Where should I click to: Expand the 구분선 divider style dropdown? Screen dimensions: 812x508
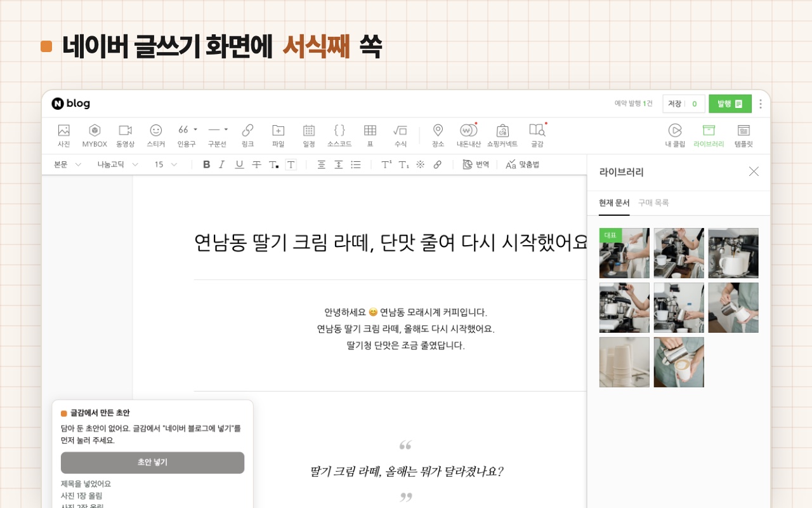click(x=226, y=129)
